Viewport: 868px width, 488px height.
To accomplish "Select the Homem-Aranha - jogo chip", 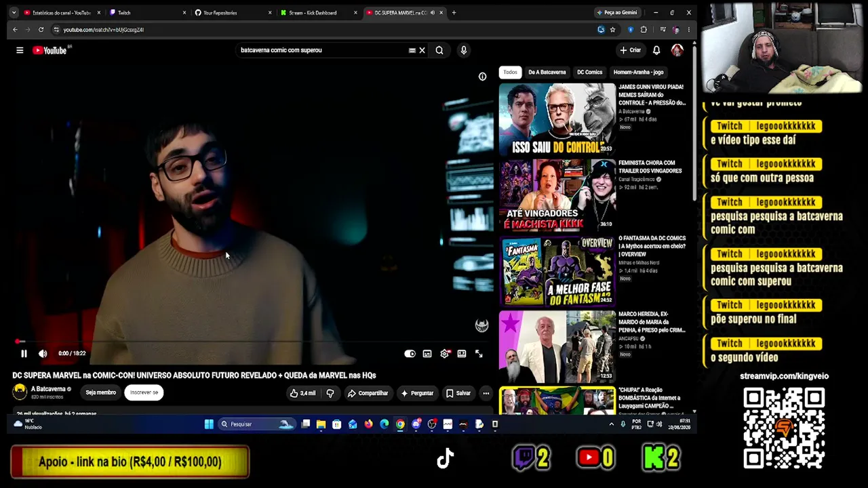I will pos(638,72).
